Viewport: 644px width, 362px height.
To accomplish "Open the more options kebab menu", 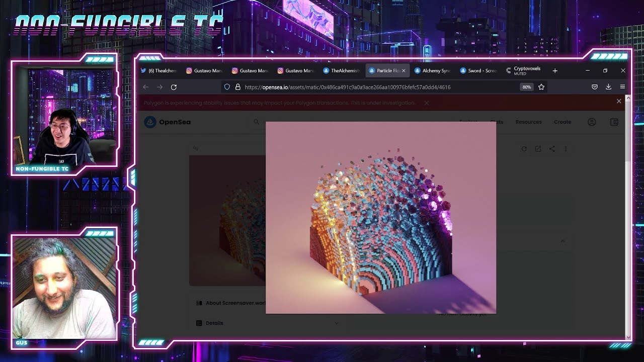I will click(566, 149).
